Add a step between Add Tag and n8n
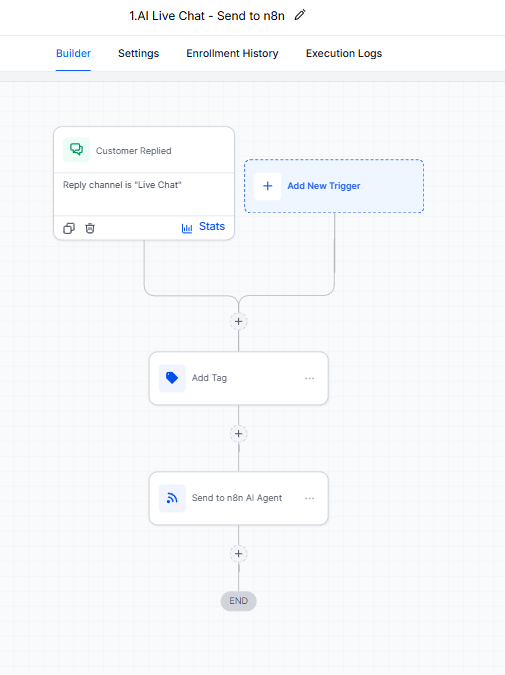Image resolution: width=505 pixels, height=675 pixels. (x=239, y=433)
